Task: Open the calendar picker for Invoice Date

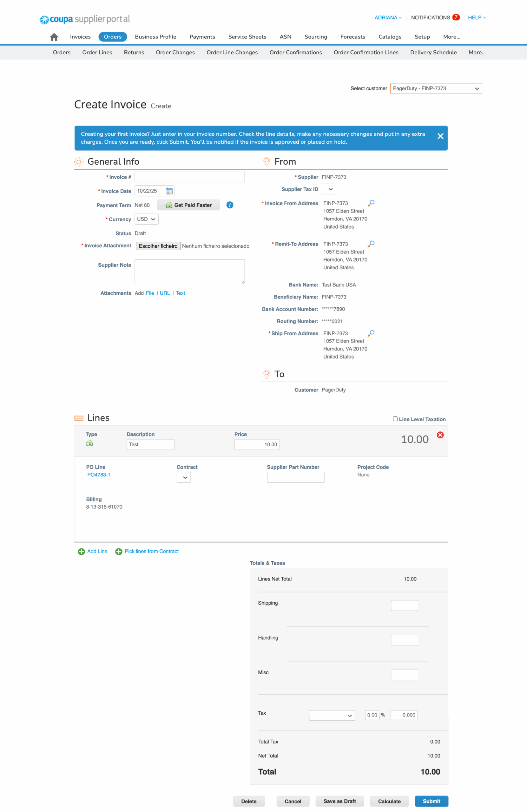Action: point(169,191)
